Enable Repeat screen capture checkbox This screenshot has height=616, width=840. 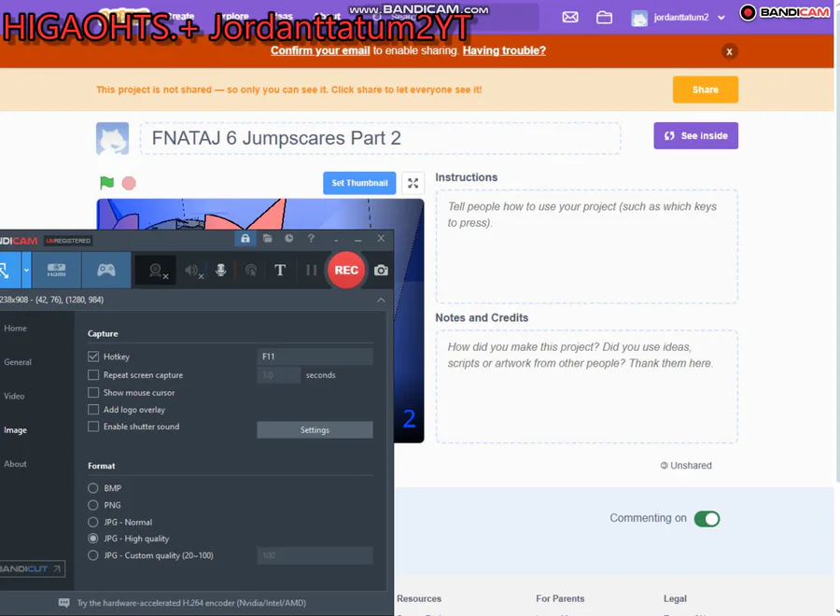click(93, 375)
